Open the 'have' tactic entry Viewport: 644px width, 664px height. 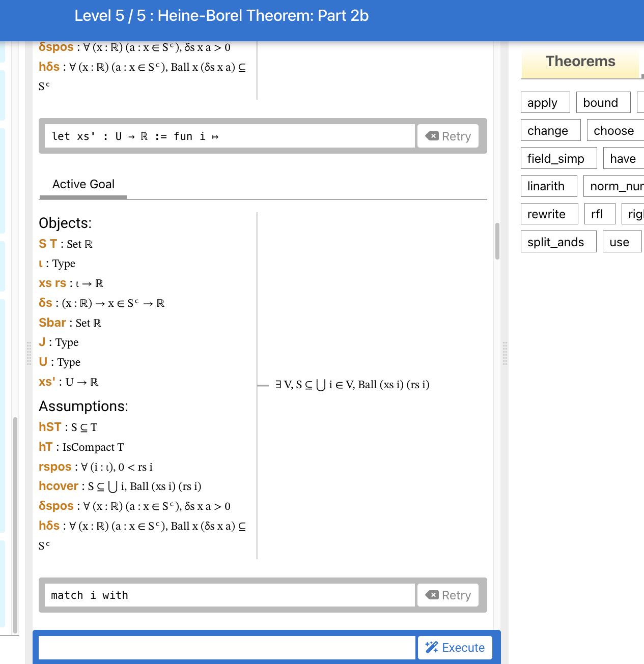coord(623,158)
